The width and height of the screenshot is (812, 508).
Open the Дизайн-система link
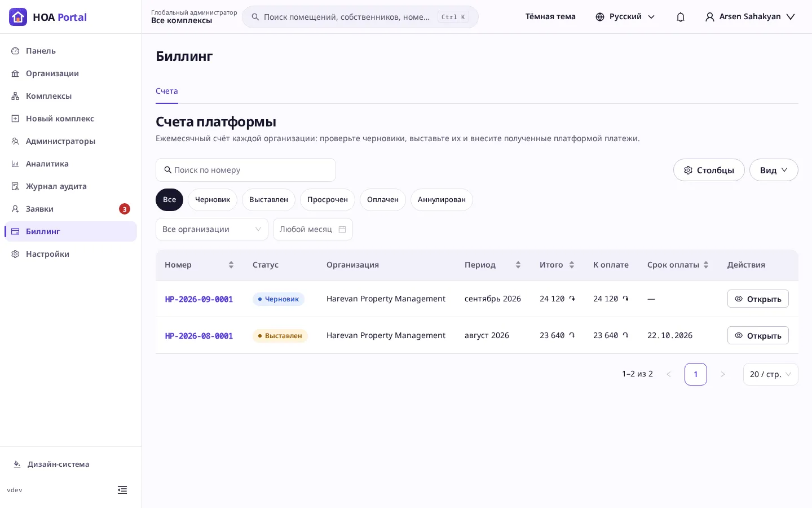point(51,464)
